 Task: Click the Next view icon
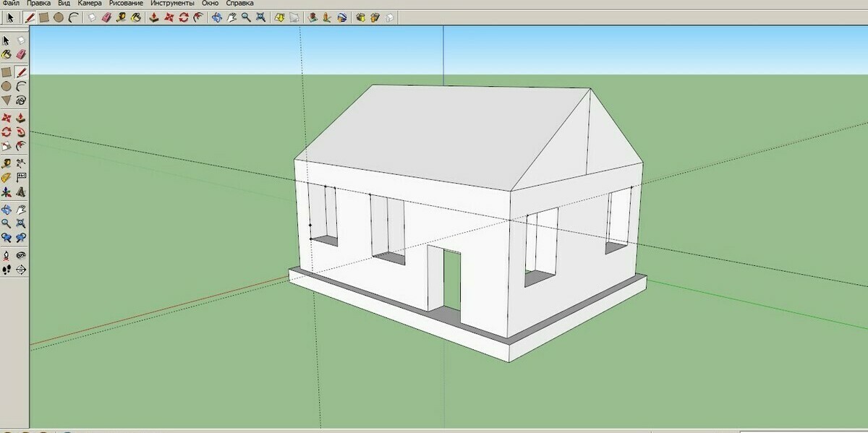pos(21,237)
